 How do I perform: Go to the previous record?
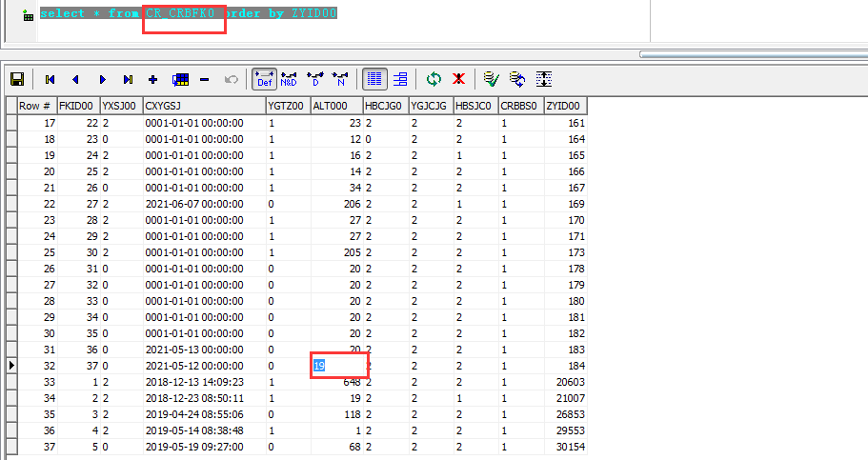click(x=76, y=79)
